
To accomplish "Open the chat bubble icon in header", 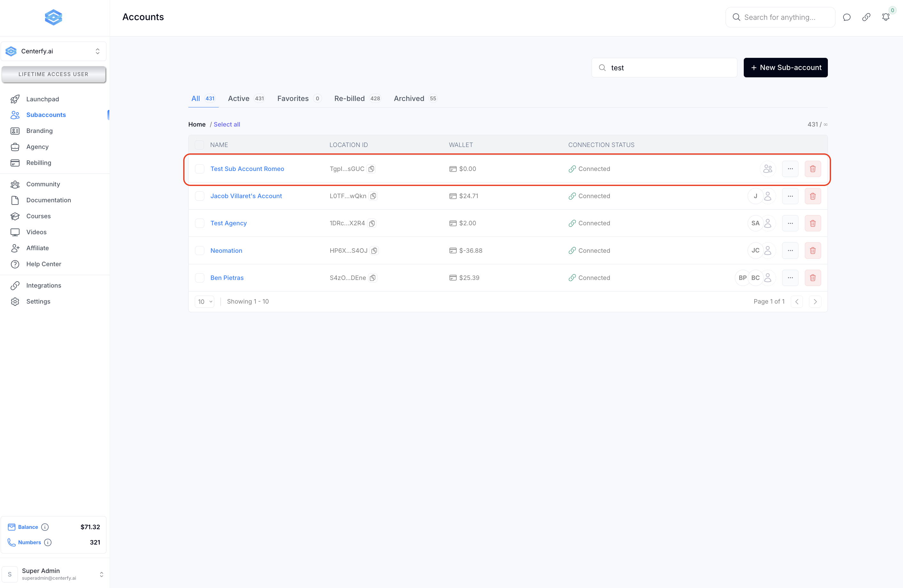I will pos(846,17).
